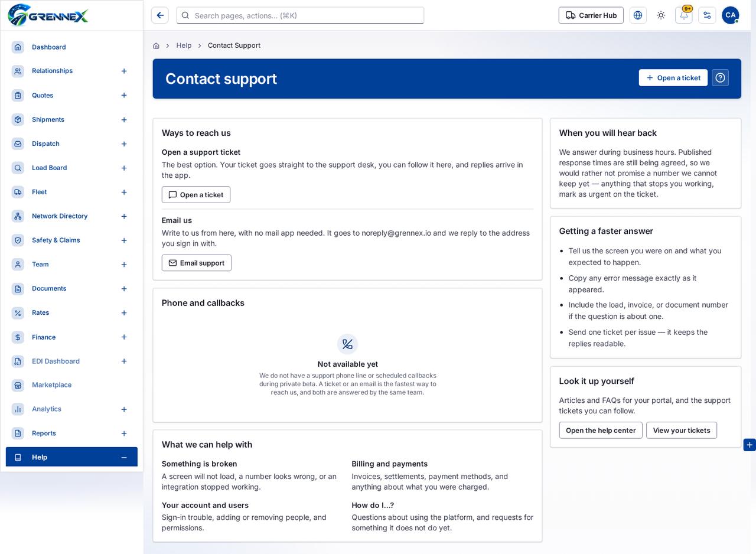
Task: Toggle the light/dark theme sun icon
Action: (x=661, y=15)
